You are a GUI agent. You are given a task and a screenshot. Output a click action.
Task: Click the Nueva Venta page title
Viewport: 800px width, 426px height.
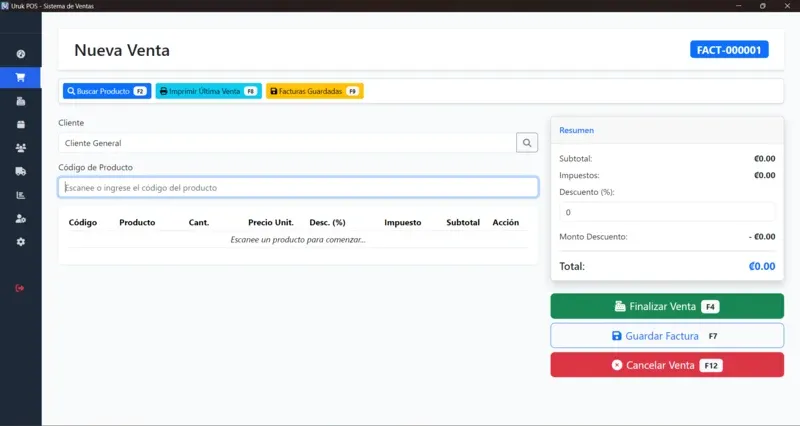click(122, 50)
